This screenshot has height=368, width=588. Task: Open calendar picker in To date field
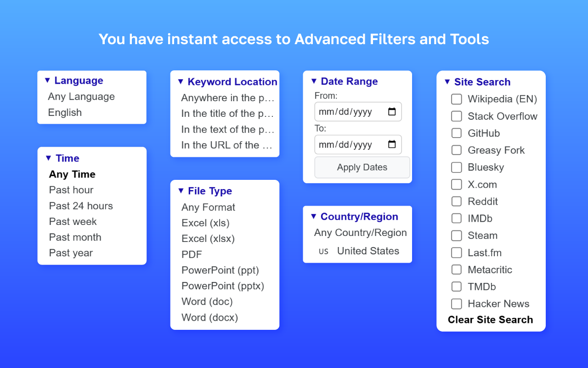coord(392,144)
